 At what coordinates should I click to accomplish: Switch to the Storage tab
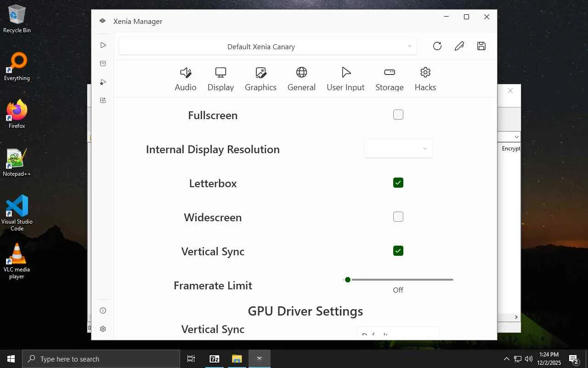[390, 79]
